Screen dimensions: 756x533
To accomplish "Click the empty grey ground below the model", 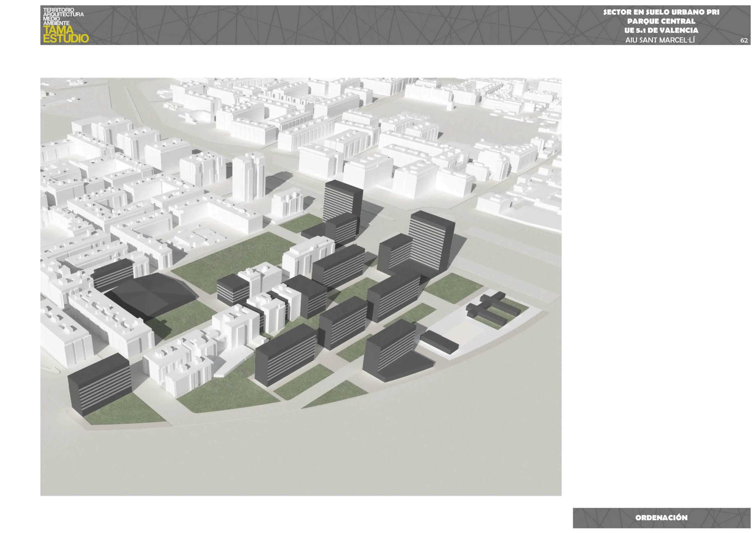I will (296, 461).
